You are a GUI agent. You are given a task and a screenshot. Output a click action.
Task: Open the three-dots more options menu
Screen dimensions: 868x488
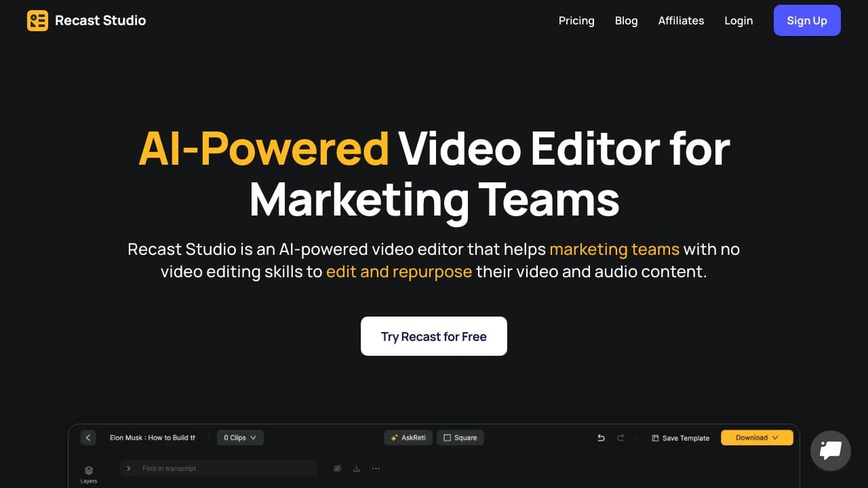click(x=376, y=468)
